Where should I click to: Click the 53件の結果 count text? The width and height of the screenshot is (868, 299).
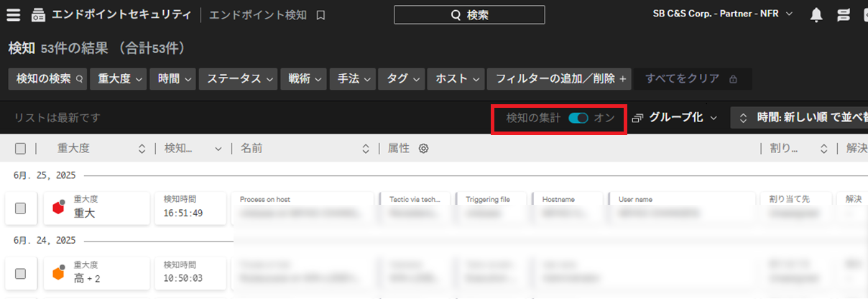click(x=74, y=48)
